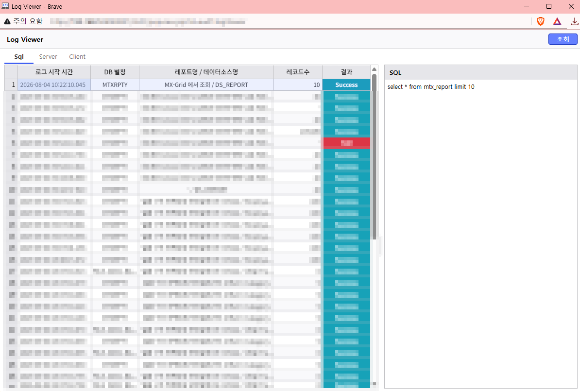This screenshot has height=392, width=580.
Task: Click 레포트명 / 데이터소스명 column header
Action: click(206, 72)
